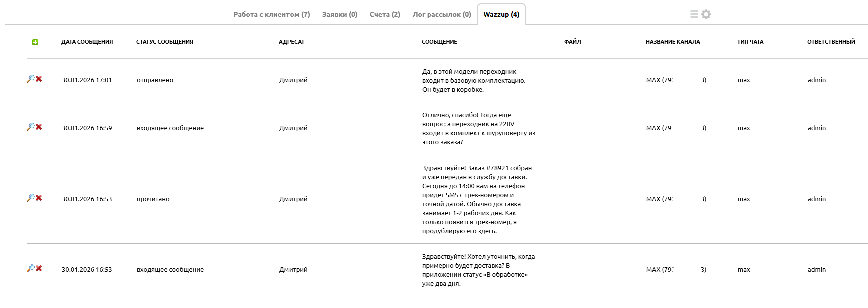This screenshot has width=868, height=308.
Task: View details of the 17:01 sent message
Action: [x=30, y=79]
